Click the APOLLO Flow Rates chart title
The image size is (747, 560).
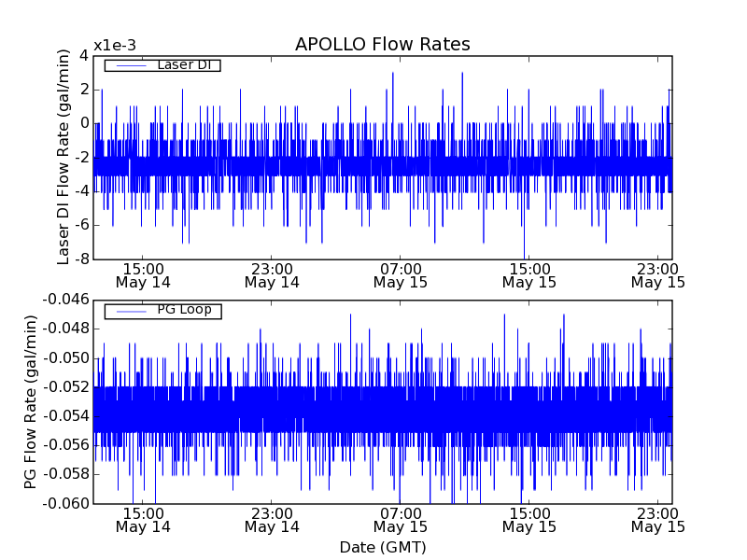[x=382, y=45]
